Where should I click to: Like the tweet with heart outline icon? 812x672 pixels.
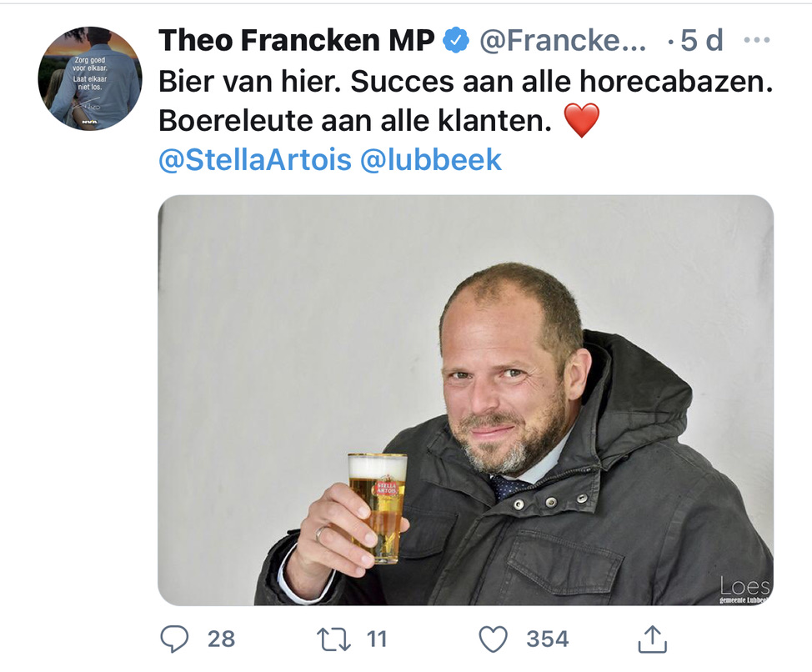(494, 639)
